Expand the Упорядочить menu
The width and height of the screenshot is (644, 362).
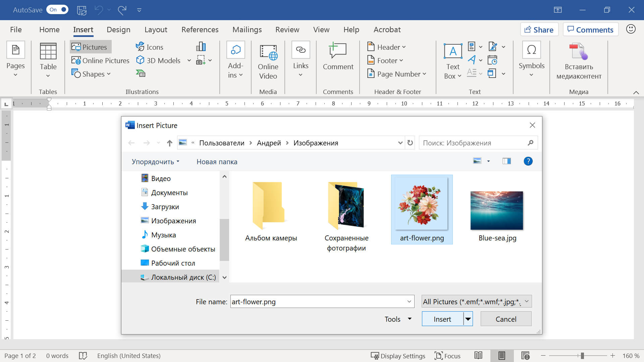[155, 162]
